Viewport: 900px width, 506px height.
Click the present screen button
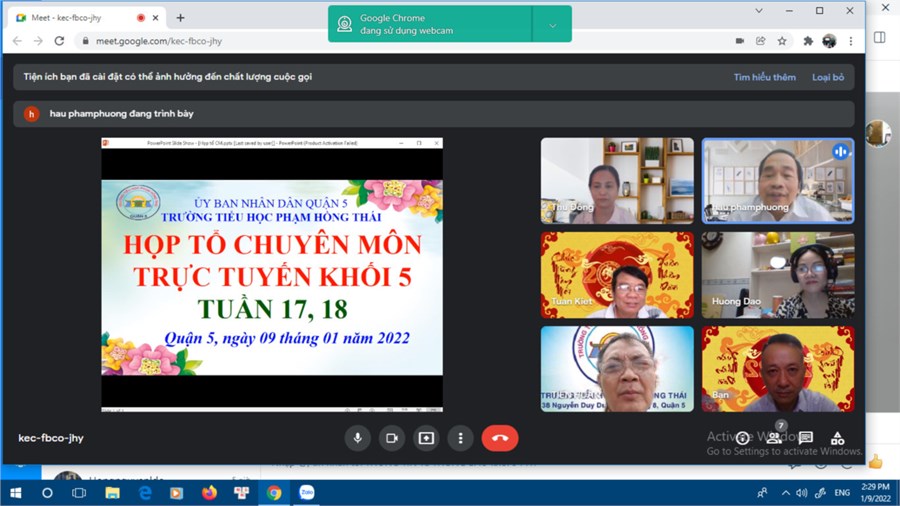coord(426,438)
